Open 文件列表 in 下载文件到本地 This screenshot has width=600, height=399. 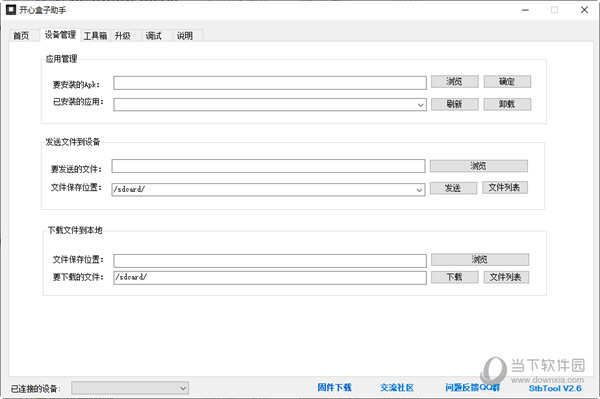pyautogui.click(x=506, y=277)
